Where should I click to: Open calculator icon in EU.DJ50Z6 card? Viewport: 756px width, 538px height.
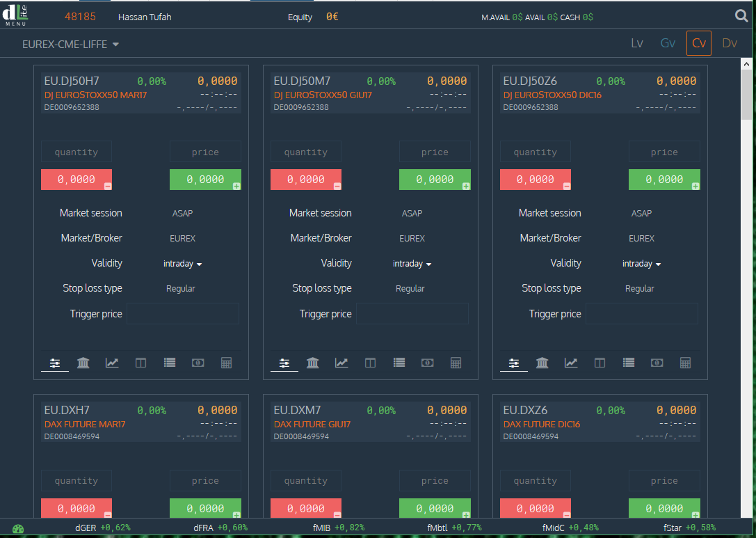685,363
